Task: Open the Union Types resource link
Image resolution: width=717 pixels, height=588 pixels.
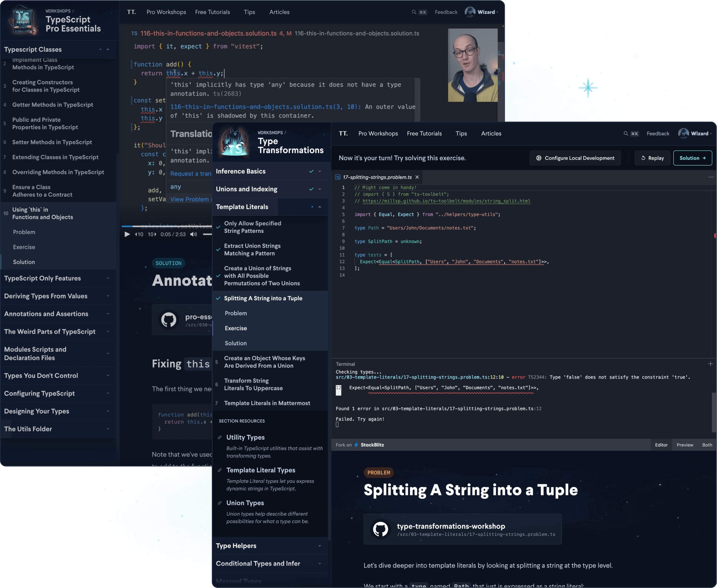Action: [245, 503]
